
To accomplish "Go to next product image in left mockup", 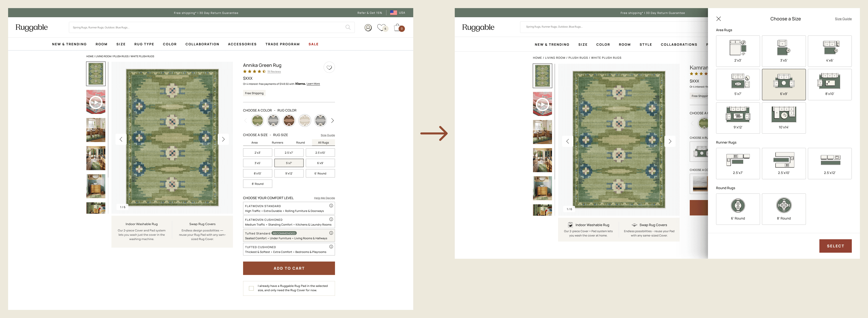I will (x=223, y=139).
